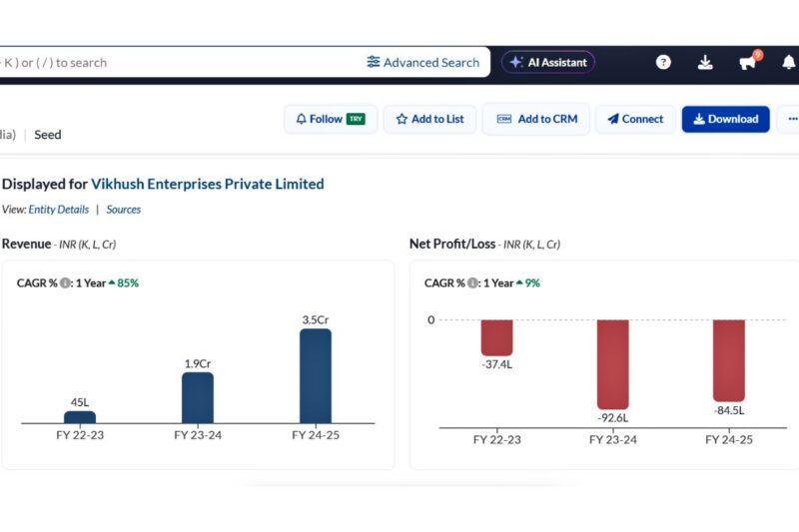Click the FY 24-25 net loss bar
Viewport: 799px width, 532px height.
(729, 360)
